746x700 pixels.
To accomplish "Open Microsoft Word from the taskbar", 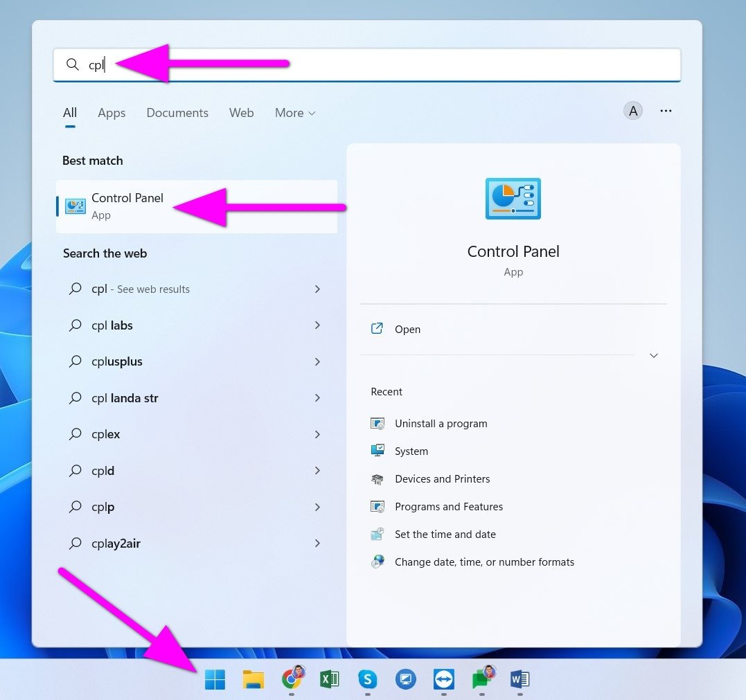I will (519, 679).
